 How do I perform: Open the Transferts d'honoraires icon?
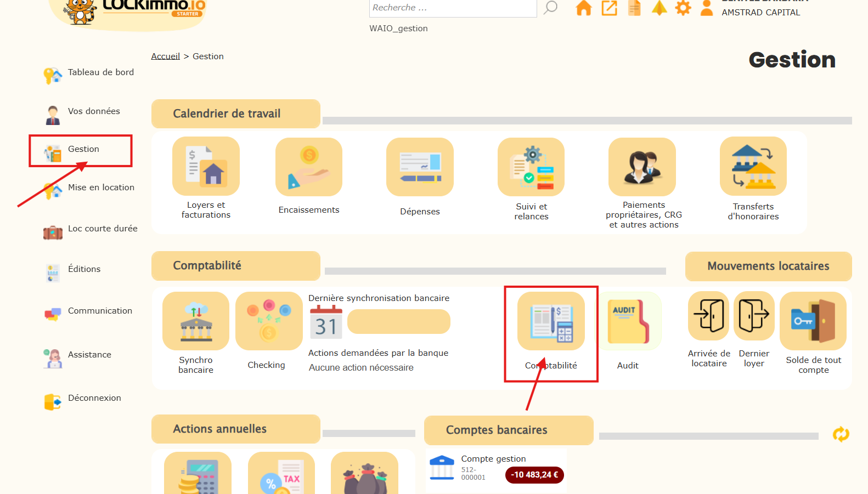coord(753,166)
